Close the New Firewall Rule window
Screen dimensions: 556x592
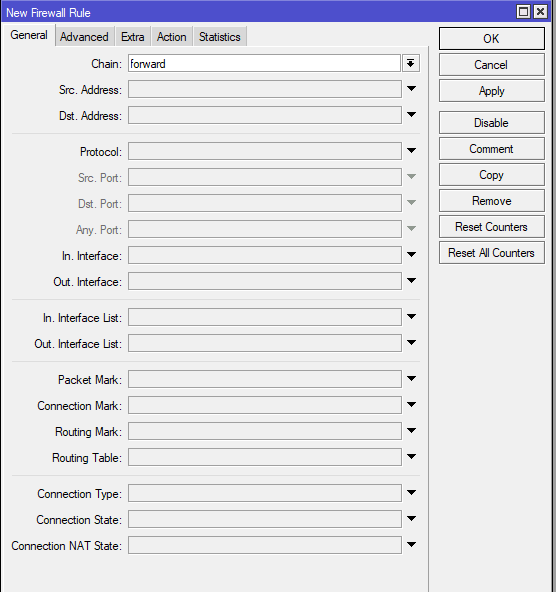pyautogui.click(x=540, y=12)
